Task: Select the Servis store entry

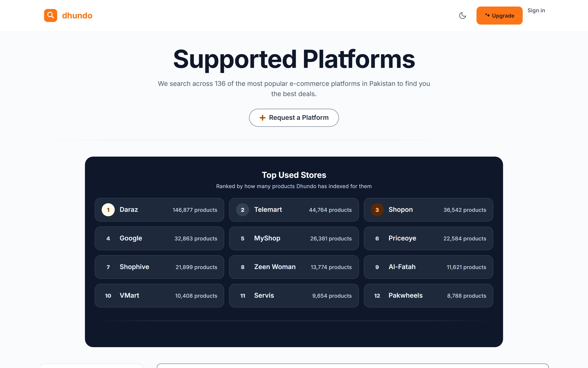Action: [294, 295]
